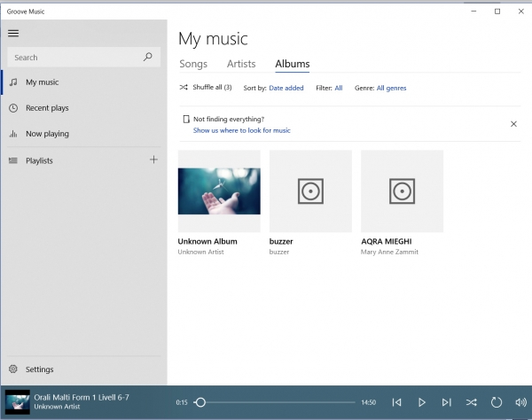This screenshot has height=420, width=532.
Task: Skip to the next track
Action: click(x=447, y=402)
